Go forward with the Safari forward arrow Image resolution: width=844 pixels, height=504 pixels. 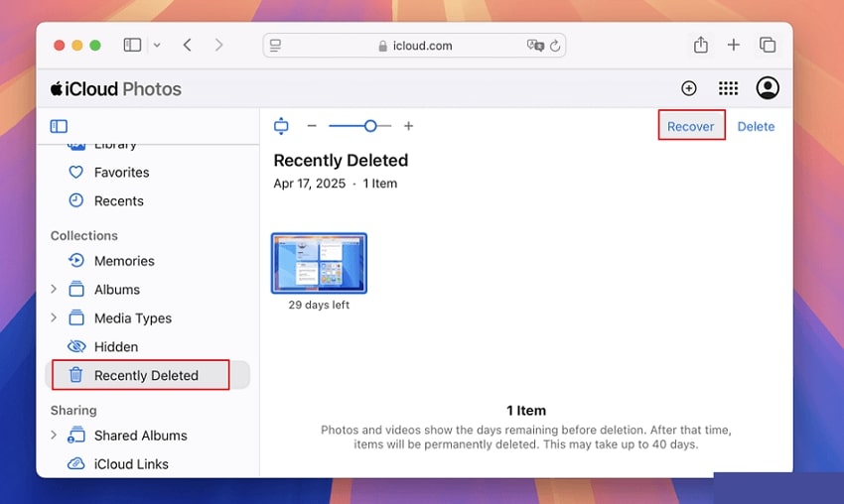(x=218, y=46)
